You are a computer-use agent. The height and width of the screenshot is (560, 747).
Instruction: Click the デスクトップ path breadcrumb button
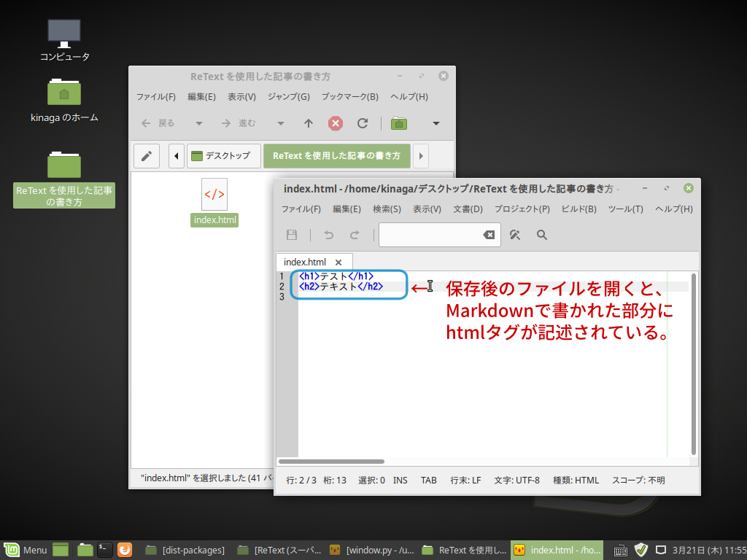coord(224,156)
